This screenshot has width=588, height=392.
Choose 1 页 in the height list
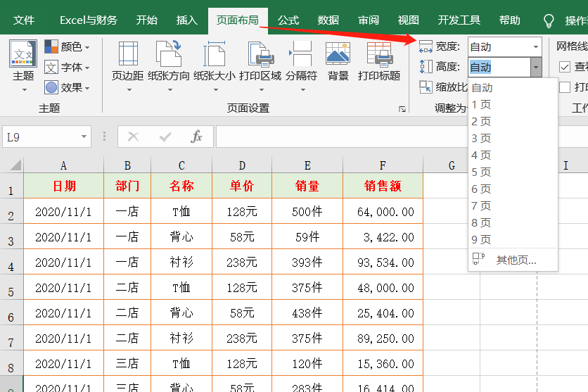513,105
